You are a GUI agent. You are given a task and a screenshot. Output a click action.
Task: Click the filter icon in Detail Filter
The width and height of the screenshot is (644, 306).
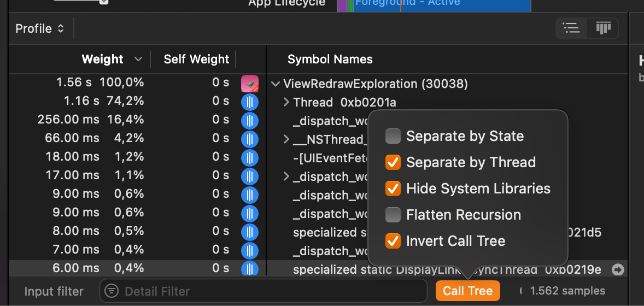[112, 291]
